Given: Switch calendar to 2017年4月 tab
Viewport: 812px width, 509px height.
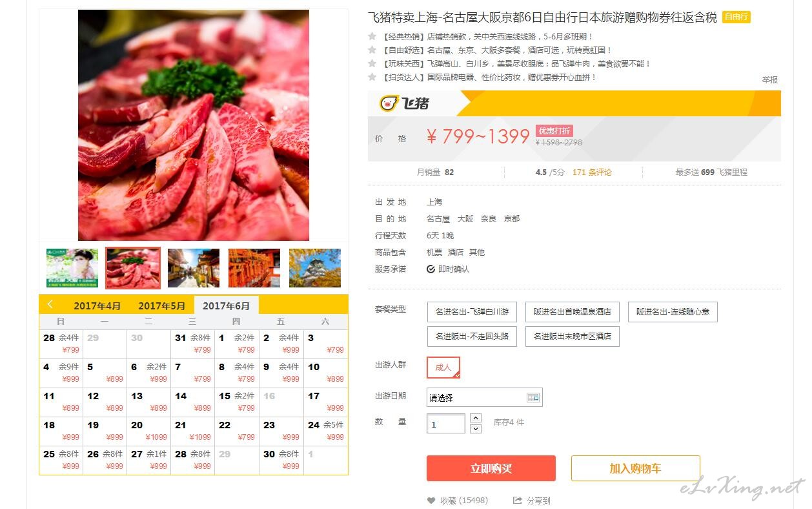Looking at the screenshot, I should (x=97, y=306).
